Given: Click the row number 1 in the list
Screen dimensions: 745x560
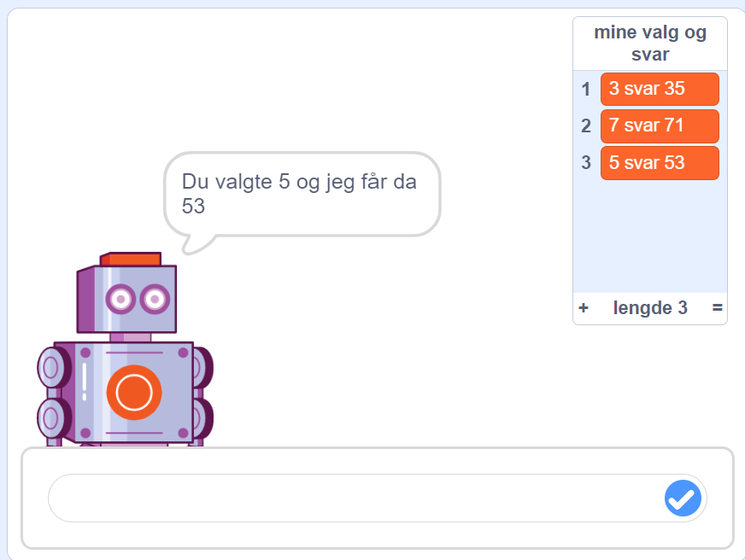Looking at the screenshot, I should [x=586, y=89].
